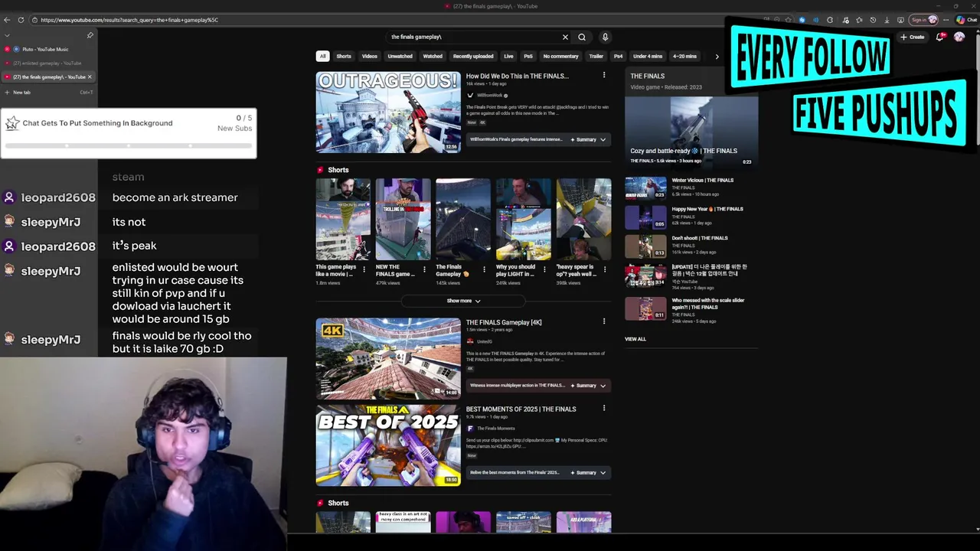Open short This game plays like a movie
The height and width of the screenshot is (551, 980).
tap(343, 219)
